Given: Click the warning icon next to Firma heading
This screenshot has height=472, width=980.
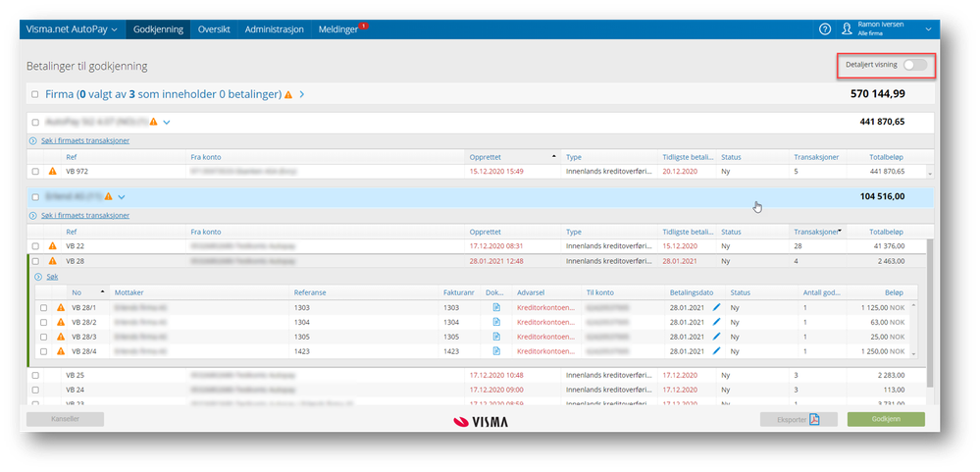Looking at the screenshot, I should [288, 95].
